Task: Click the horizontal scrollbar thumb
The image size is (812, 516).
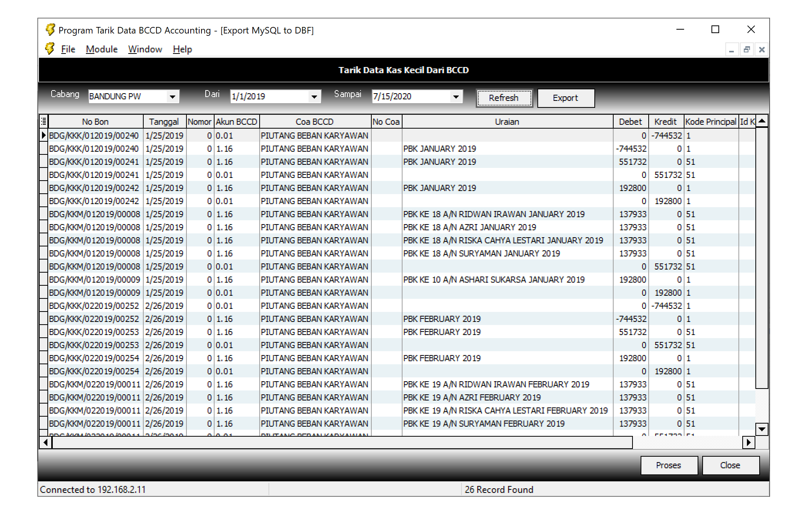Action: (x=342, y=442)
